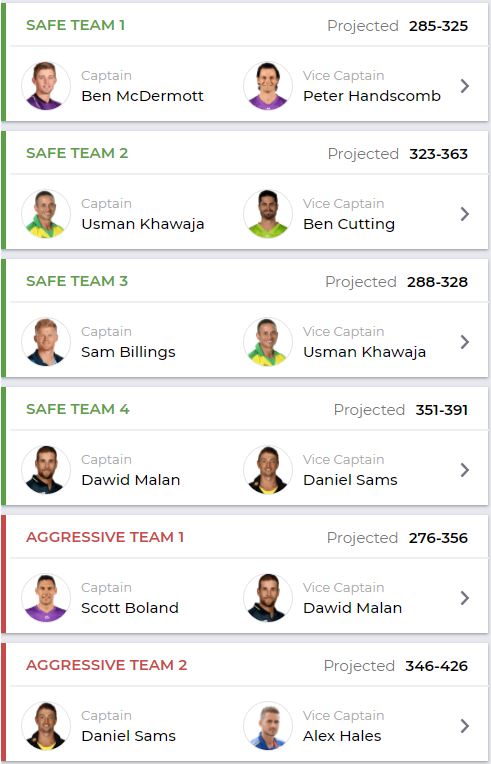Screen dimensions: 491x764
Task: Click Alex Hales' vice captain photo
Action: pyautogui.click(x=267, y=726)
